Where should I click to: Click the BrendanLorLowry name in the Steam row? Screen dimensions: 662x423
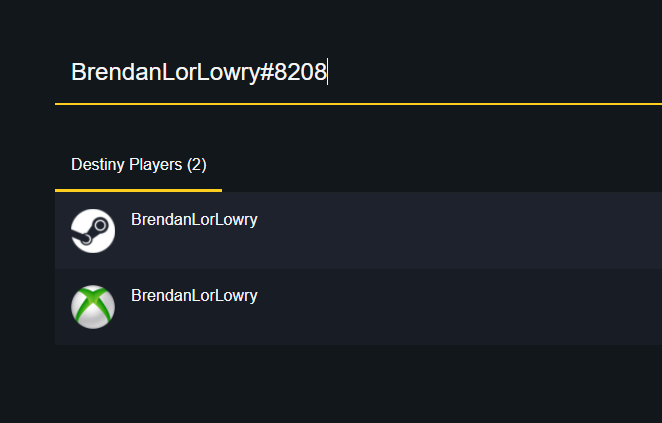coord(194,220)
